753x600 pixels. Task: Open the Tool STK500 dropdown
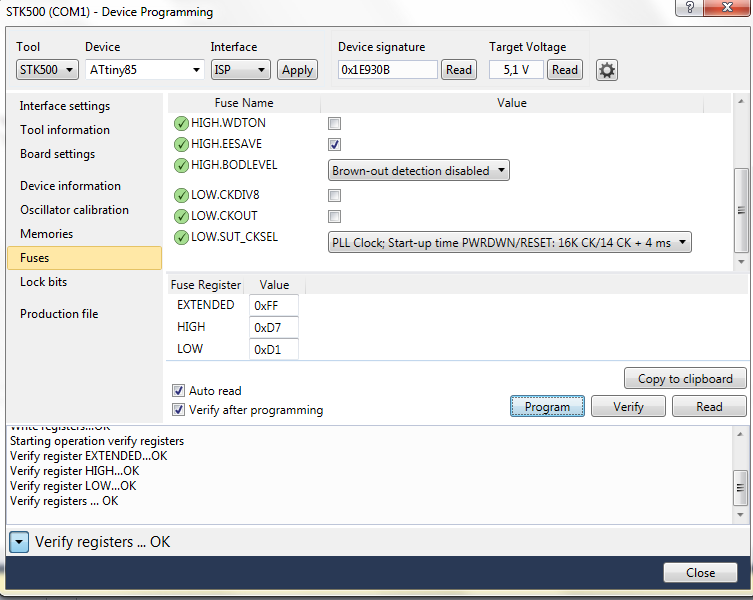(47, 70)
